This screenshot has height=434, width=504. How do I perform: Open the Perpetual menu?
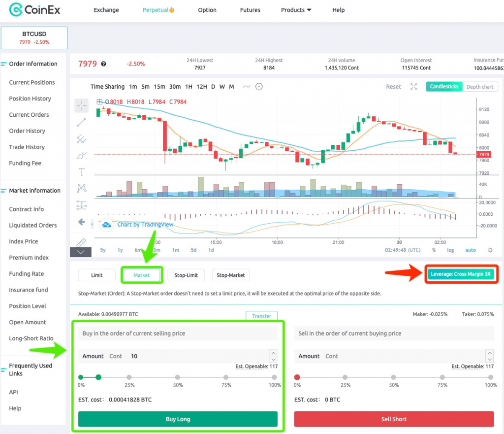(x=158, y=10)
